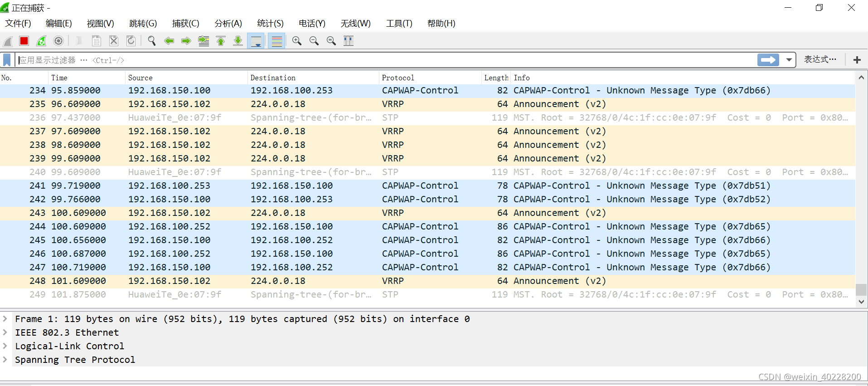
Task: Open the 视图(V) menu
Action: (101, 24)
